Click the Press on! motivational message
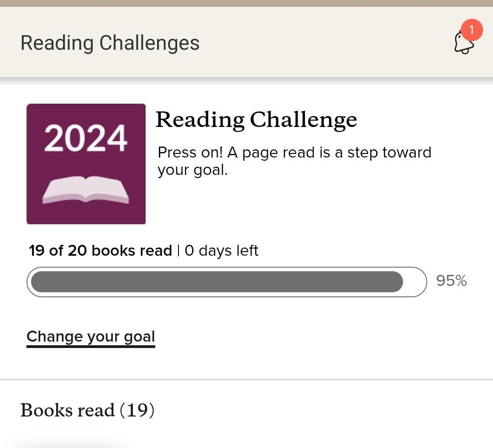Screen dimensions: 493x448 click(294, 161)
